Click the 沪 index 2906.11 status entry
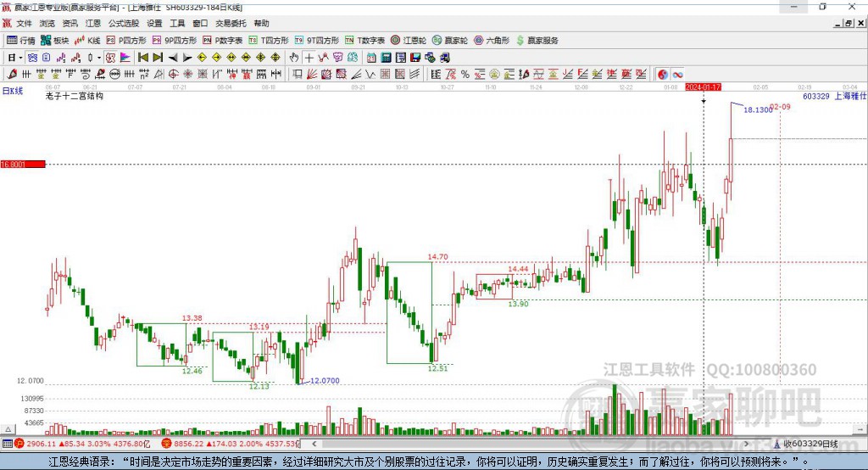This screenshot has height=470, width=868. tap(82, 444)
